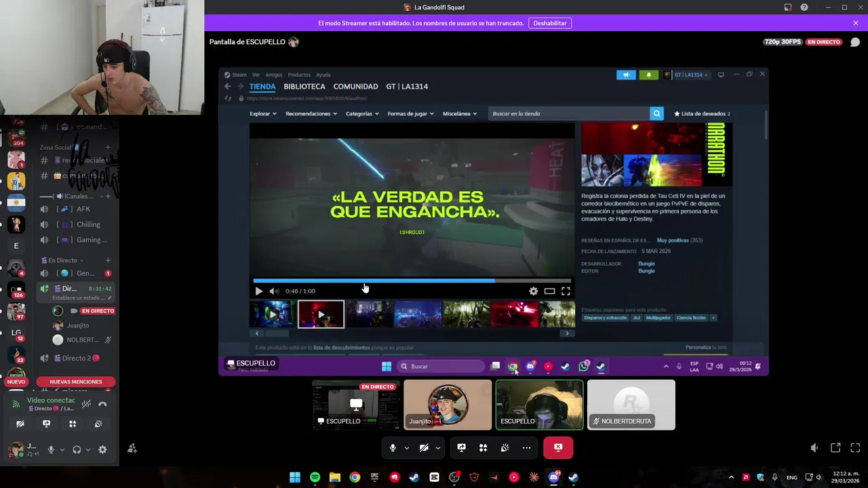
Task: Open COMUNIDAD tab in streamed Steam
Action: (x=355, y=87)
